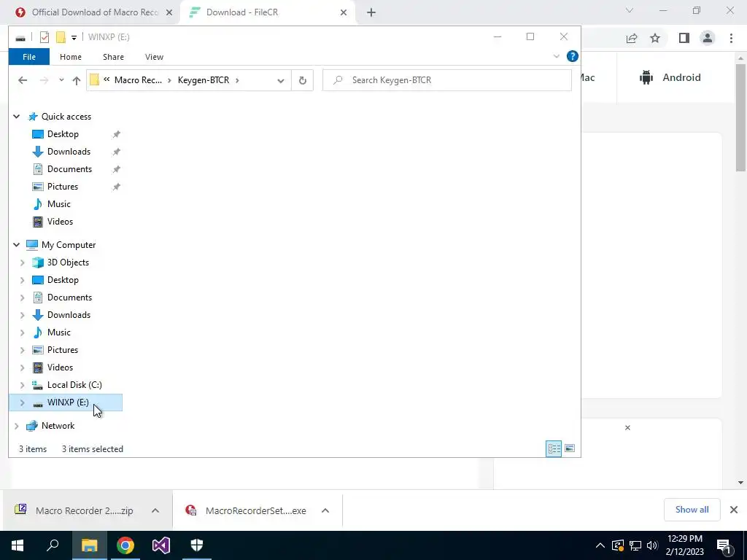This screenshot has width=747, height=560.
Task: Open Macro Recorder zip download options arrow
Action: click(155, 510)
